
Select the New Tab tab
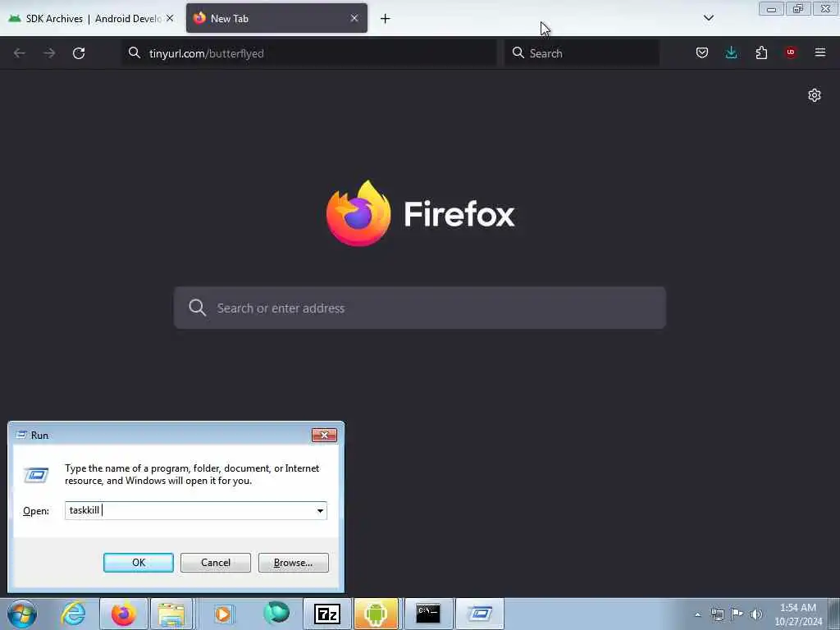[276, 19]
